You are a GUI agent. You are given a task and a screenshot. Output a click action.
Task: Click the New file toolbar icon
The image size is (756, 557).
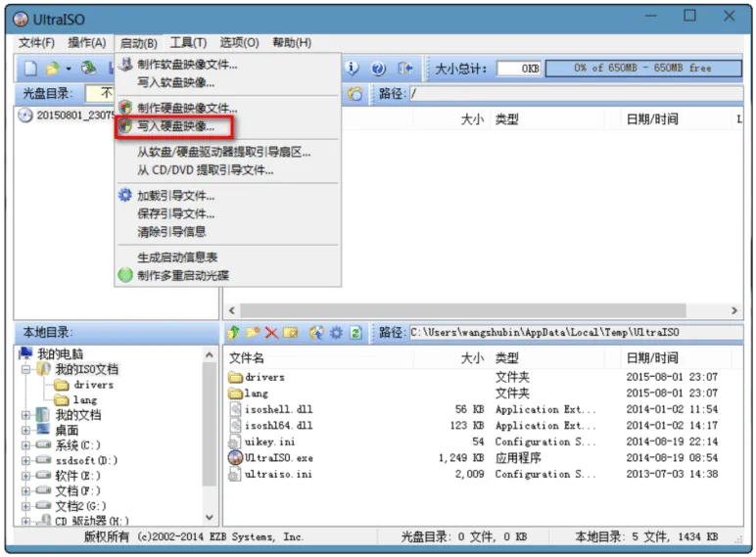tap(30, 69)
